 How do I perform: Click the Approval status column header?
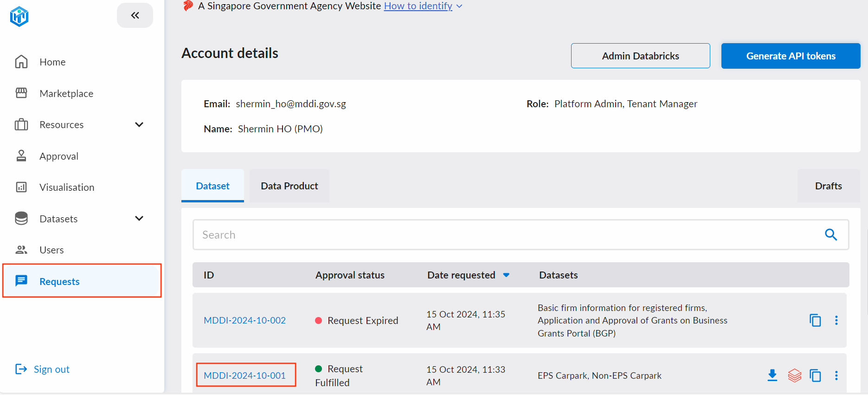tap(350, 275)
